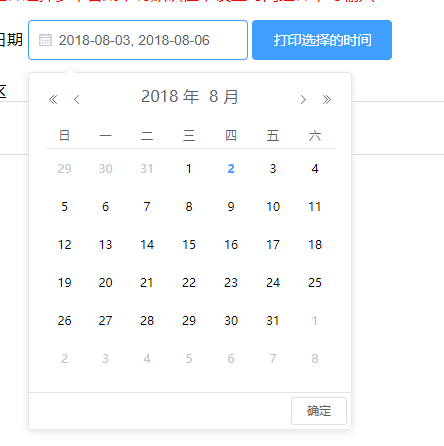Pick August 24 date cell
Image resolution: width=444 pixels, height=446 pixels.
[x=273, y=283]
